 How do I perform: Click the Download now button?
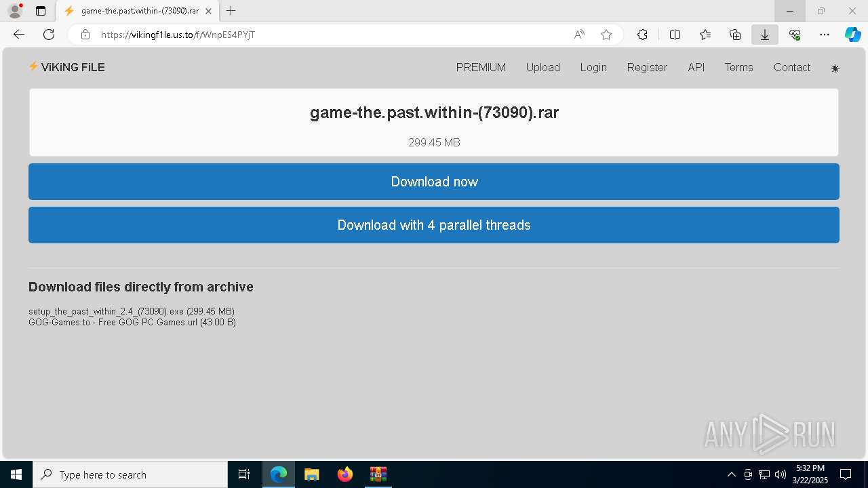(434, 182)
